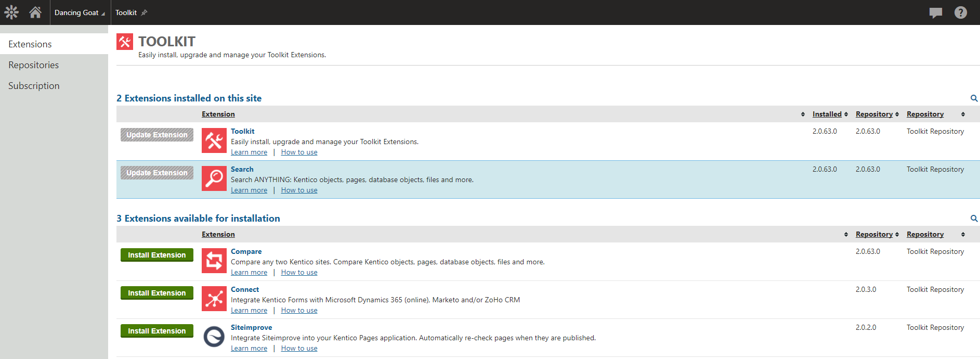The image size is (980, 359).
Task: Select "3 Extensions available for installation" heading
Action: (198, 219)
